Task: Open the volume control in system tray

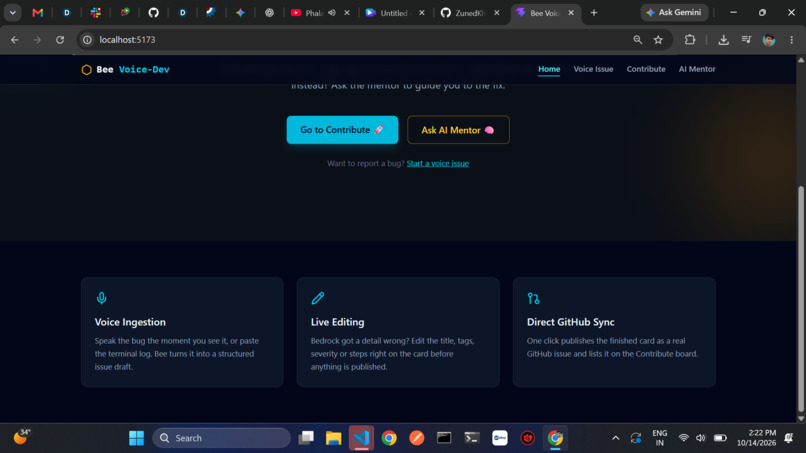Action: pos(701,438)
